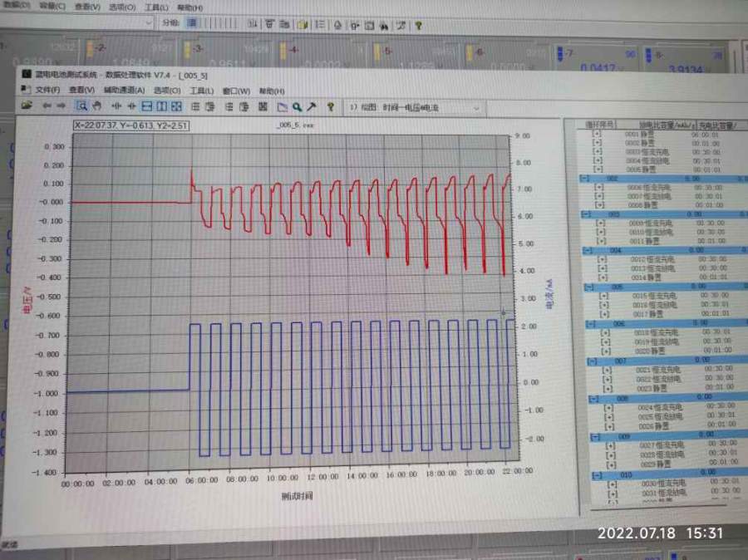Click the arrow pointer icon beside magnifier
Screen dimensions: 748x560
[x=311, y=107]
